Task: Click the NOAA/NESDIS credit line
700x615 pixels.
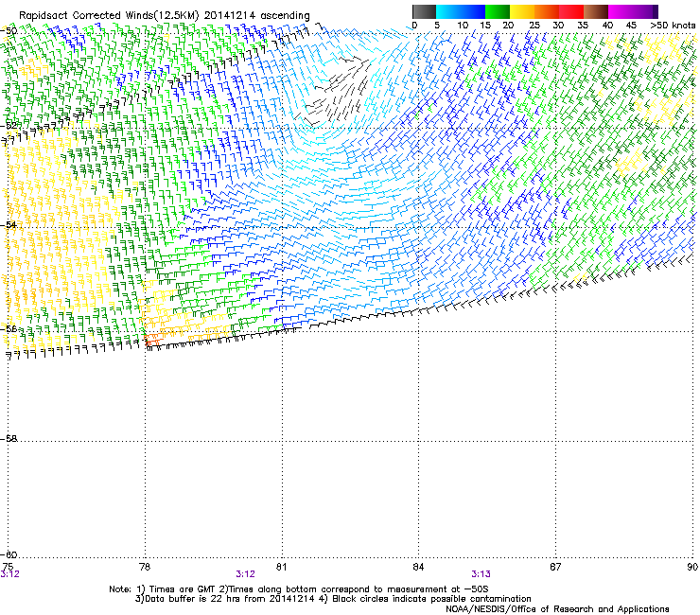Action: 557,609
